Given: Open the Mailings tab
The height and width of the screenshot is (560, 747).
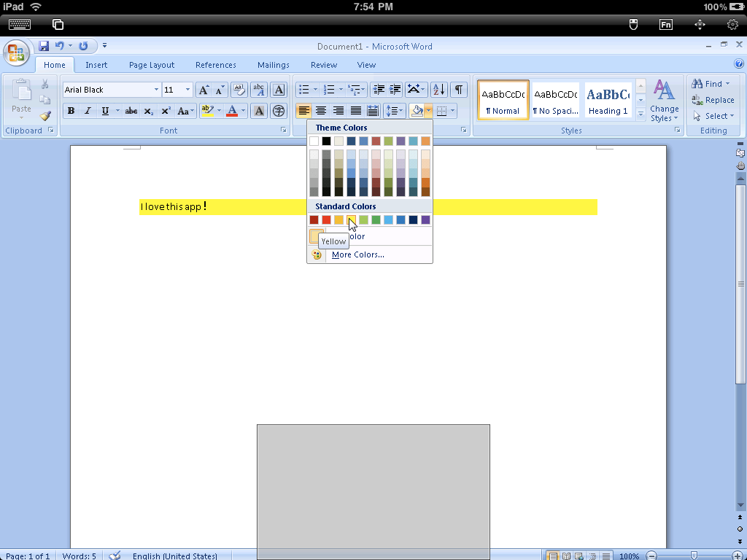Looking at the screenshot, I should pyautogui.click(x=274, y=65).
